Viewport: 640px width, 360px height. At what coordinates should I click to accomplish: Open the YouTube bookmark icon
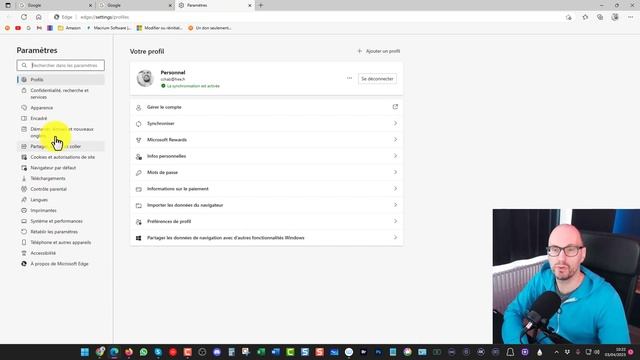pos(18,28)
